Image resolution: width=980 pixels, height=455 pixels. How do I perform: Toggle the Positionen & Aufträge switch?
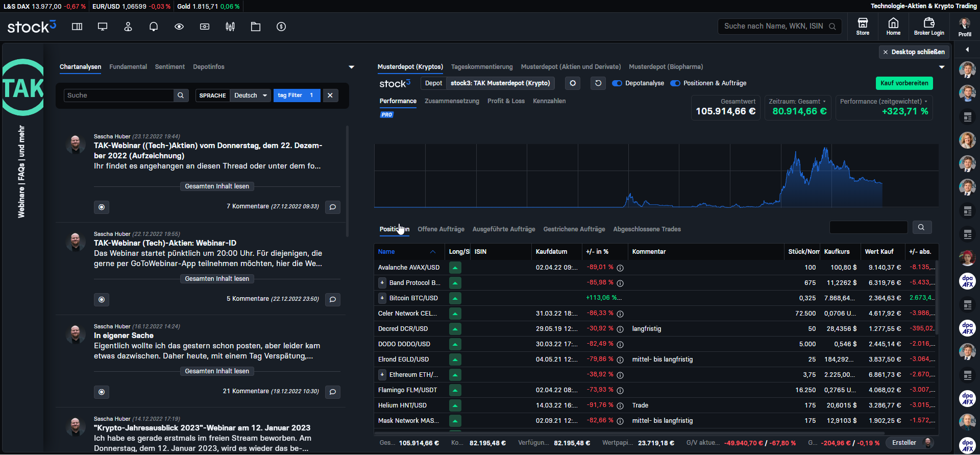pyautogui.click(x=675, y=83)
